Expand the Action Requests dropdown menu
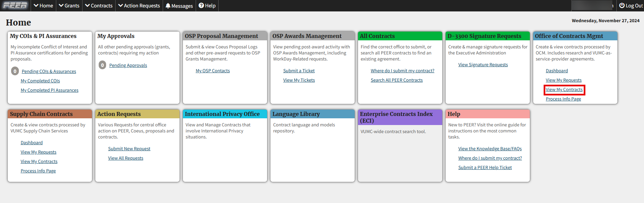Image resolution: width=644 pixels, height=203 pixels. (x=139, y=6)
